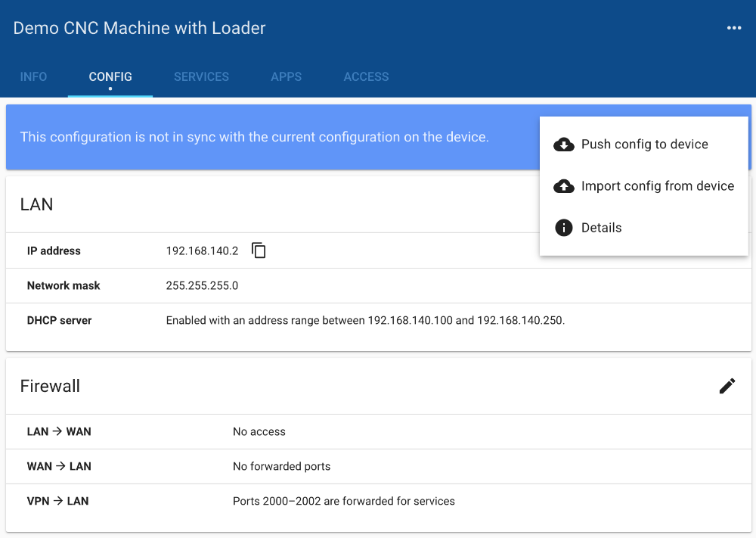This screenshot has height=538, width=756.
Task: Click the info circle icon beside Details
Action: coord(564,228)
